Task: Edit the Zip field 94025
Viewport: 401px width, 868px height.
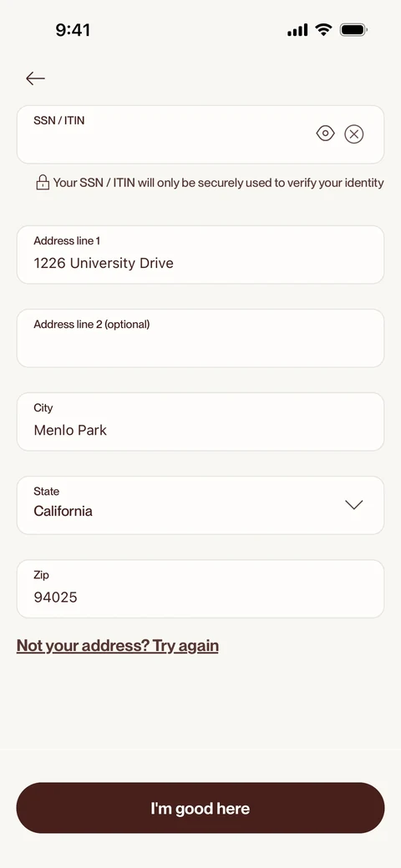Action: pos(200,589)
